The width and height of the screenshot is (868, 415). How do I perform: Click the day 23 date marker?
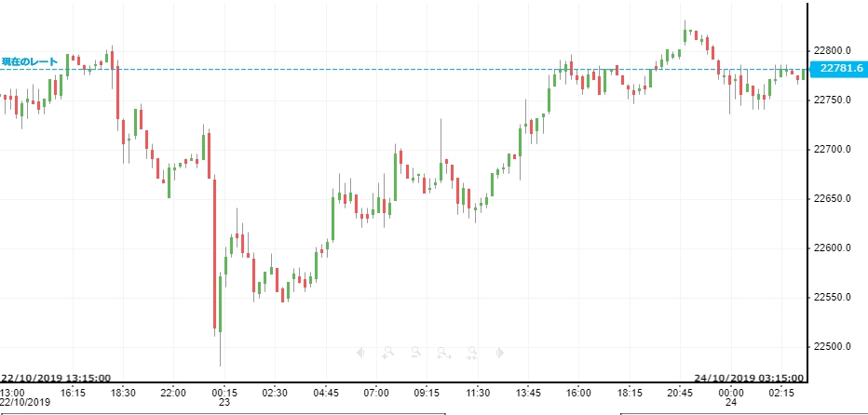[224, 403]
